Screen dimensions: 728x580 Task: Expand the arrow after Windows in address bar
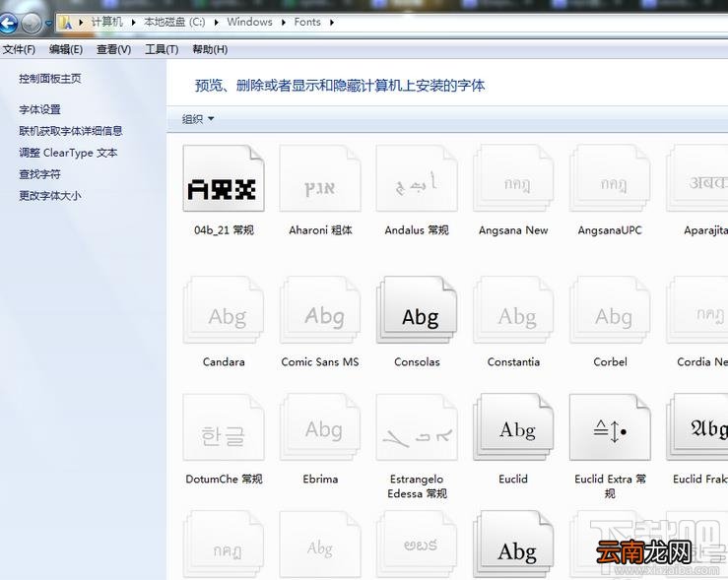pos(283,23)
